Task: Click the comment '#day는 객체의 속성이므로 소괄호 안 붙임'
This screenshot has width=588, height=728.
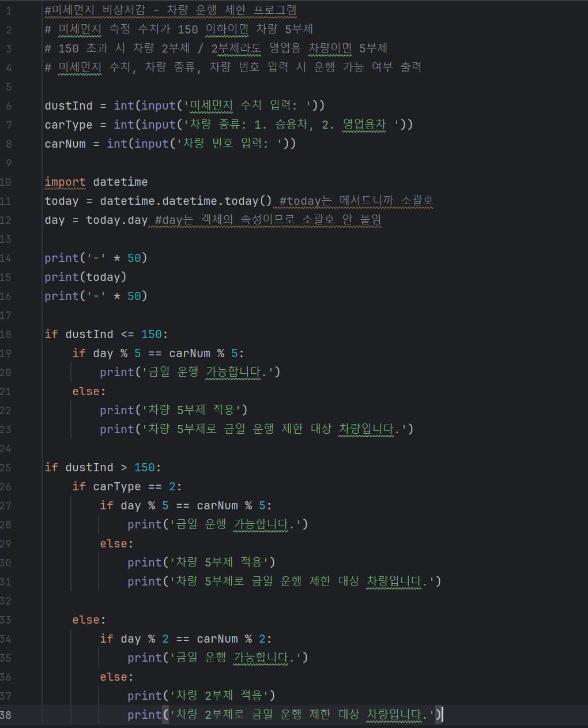Action: [x=268, y=220]
